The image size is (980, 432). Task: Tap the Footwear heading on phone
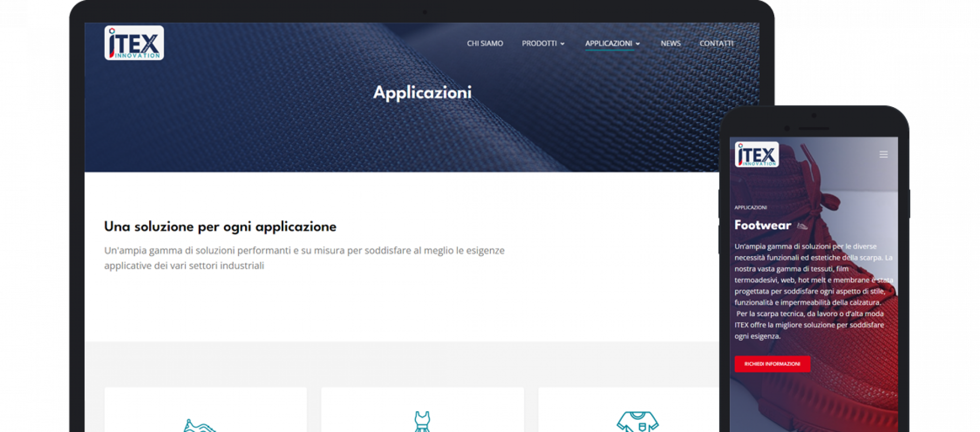click(x=763, y=225)
